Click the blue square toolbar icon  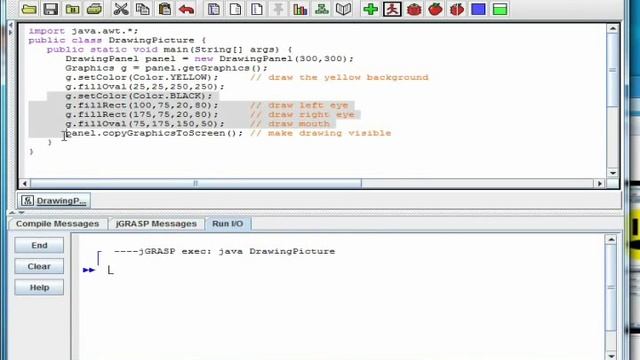478,9
